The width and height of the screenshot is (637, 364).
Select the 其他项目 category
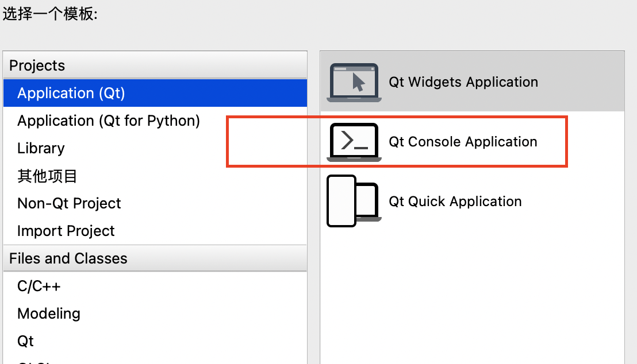[x=155, y=176]
